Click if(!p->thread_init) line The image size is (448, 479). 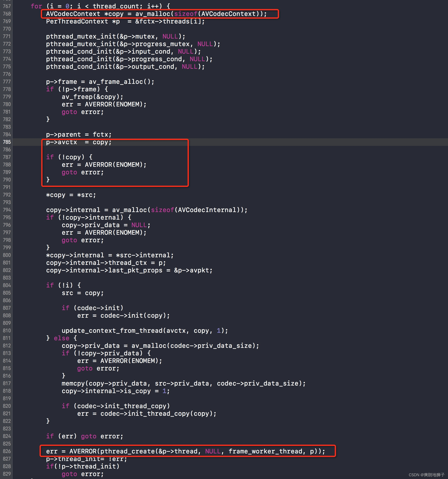83,466
